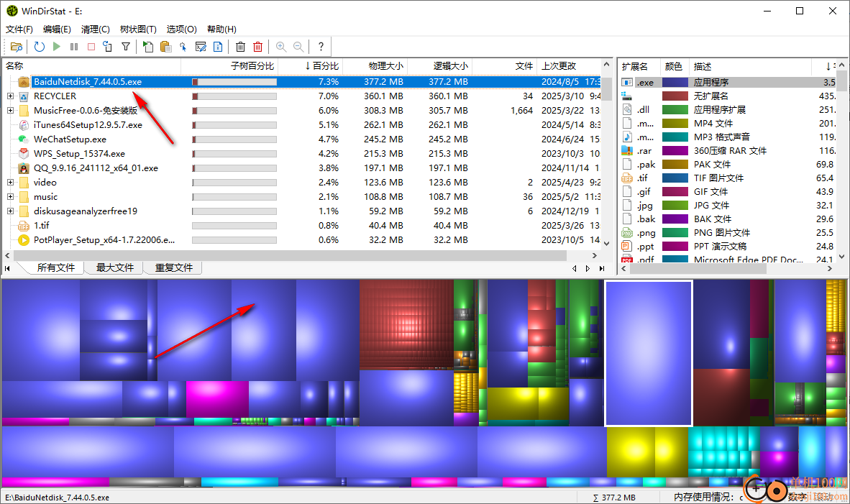Click the tab strip jump-to-last arrow
This screenshot has width=850, height=504.
click(x=602, y=268)
